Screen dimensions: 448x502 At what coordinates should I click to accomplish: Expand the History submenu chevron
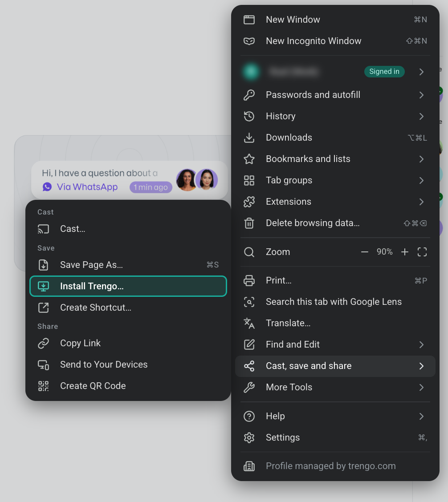pos(421,117)
